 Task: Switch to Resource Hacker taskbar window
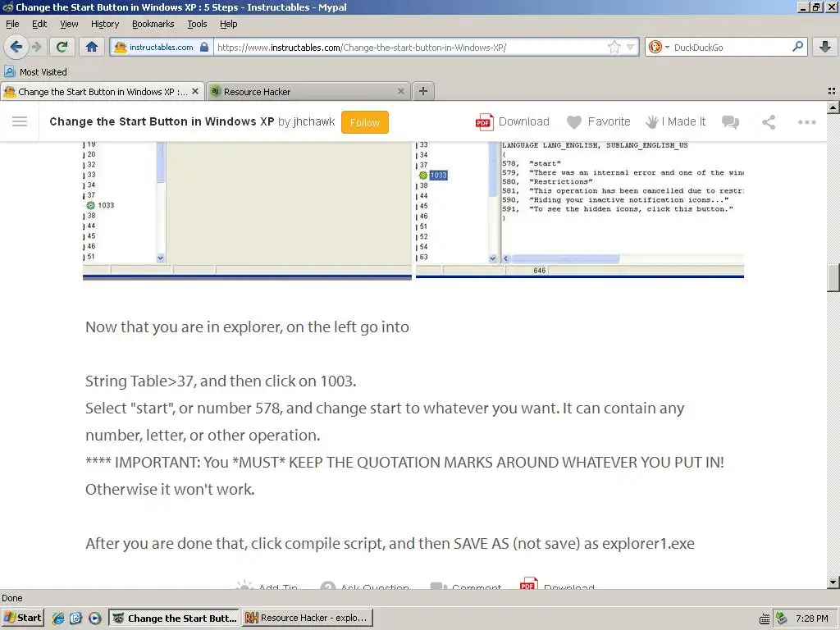tap(307, 618)
